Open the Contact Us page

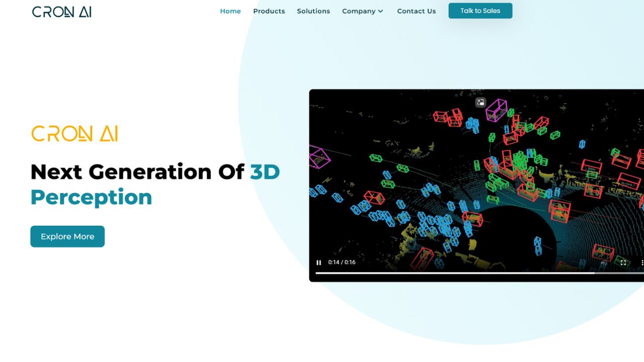tap(417, 11)
